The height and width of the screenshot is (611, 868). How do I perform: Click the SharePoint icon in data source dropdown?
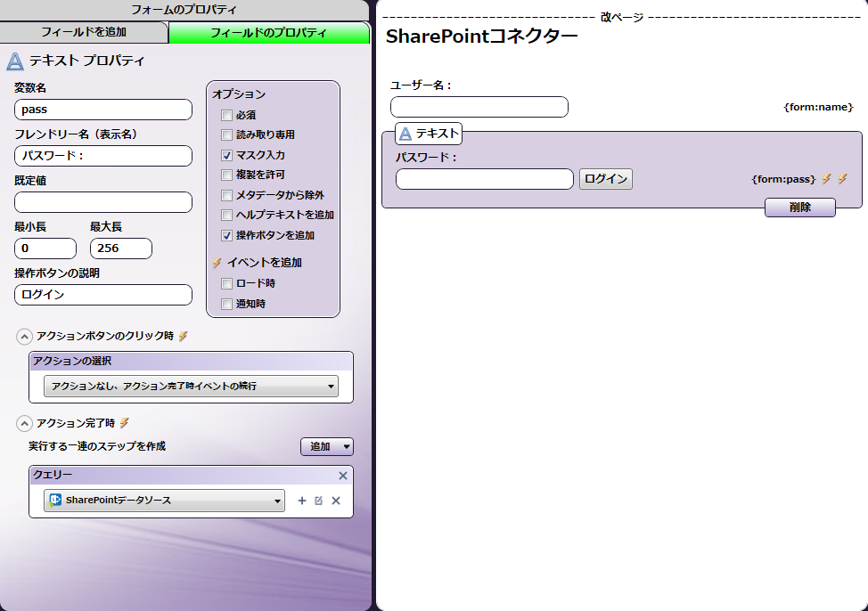click(55, 500)
